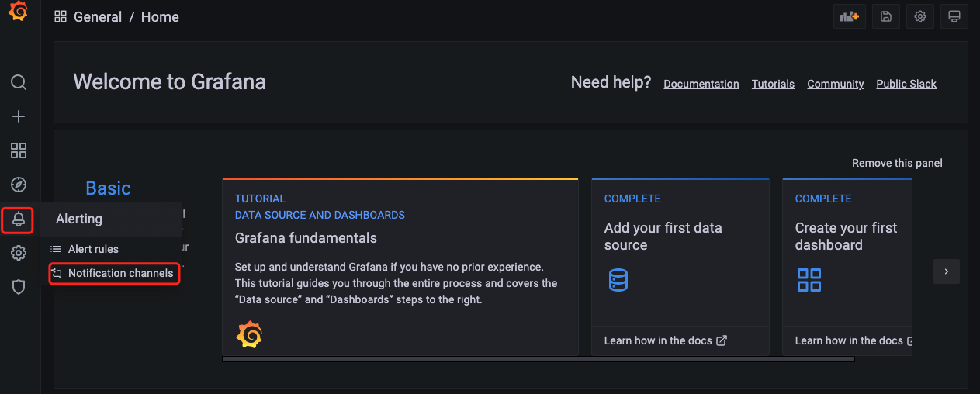Viewport: 980px width, 394px height.
Task: Open the Tutorials link
Action: [x=773, y=84]
